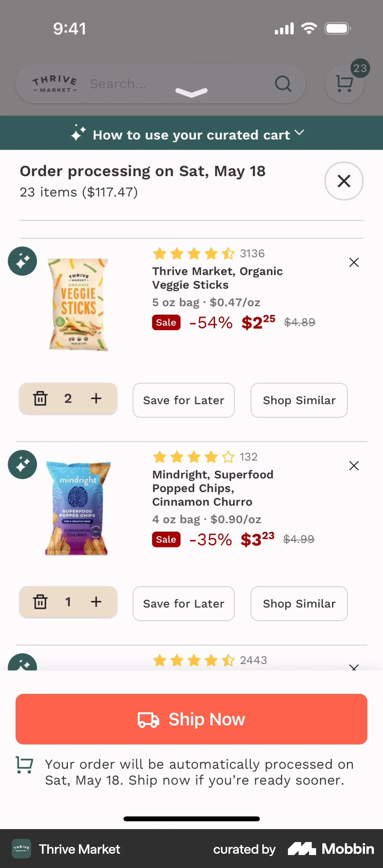
Task: Click the search magnifier icon
Action: pyautogui.click(x=283, y=84)
